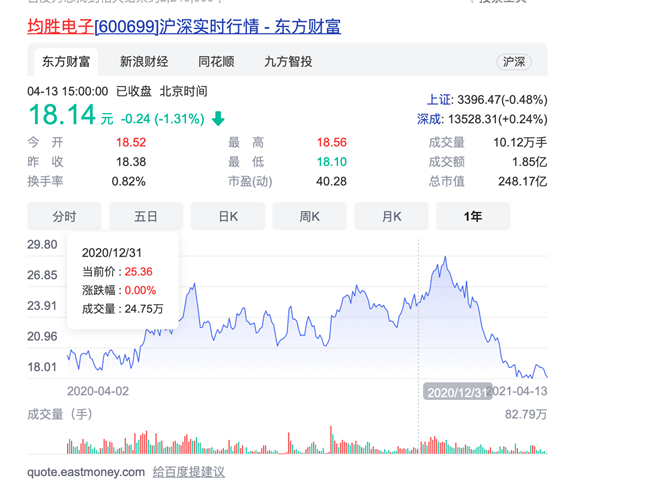650x486 pixels.
Task: Click the 成交量（手）volume chart label
Action: point(60,414)
